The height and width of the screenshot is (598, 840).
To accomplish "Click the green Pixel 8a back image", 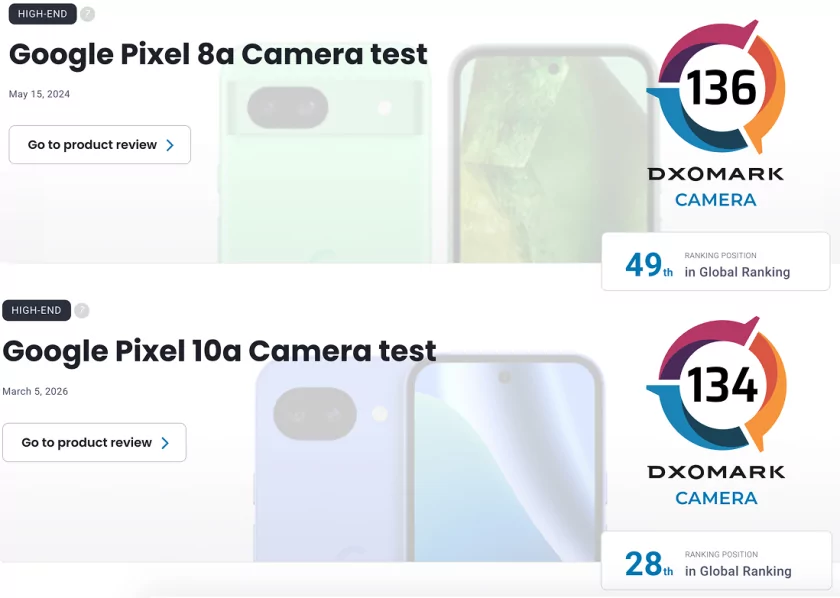I will pos(325,161).
